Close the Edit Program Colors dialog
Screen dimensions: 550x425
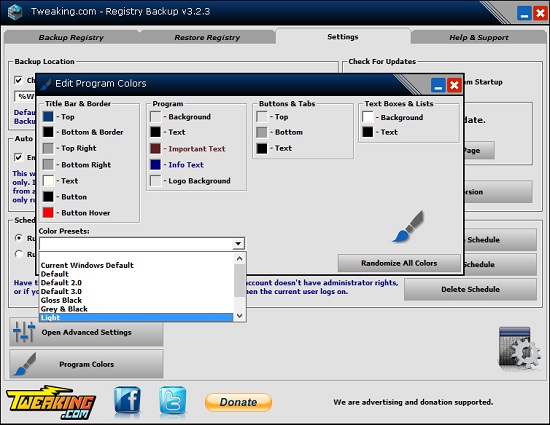tap(454, 85)
